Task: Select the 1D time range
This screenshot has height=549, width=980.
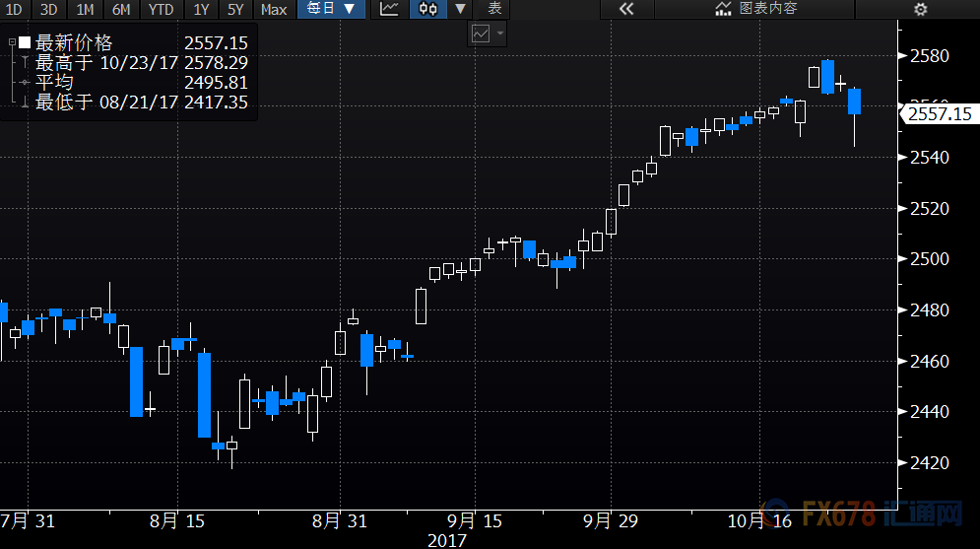Action: (14, 10)
